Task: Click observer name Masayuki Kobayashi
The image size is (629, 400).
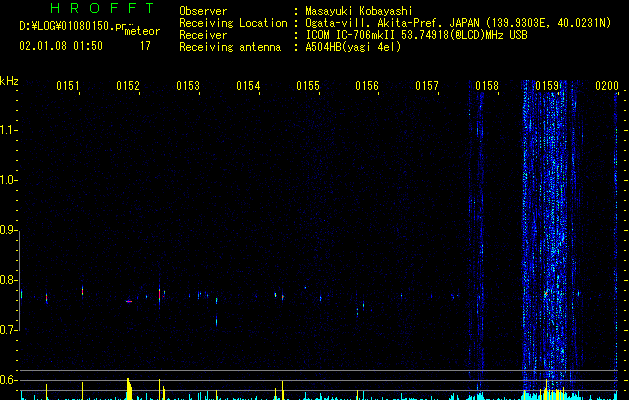Action: click(x=359, y=11)
